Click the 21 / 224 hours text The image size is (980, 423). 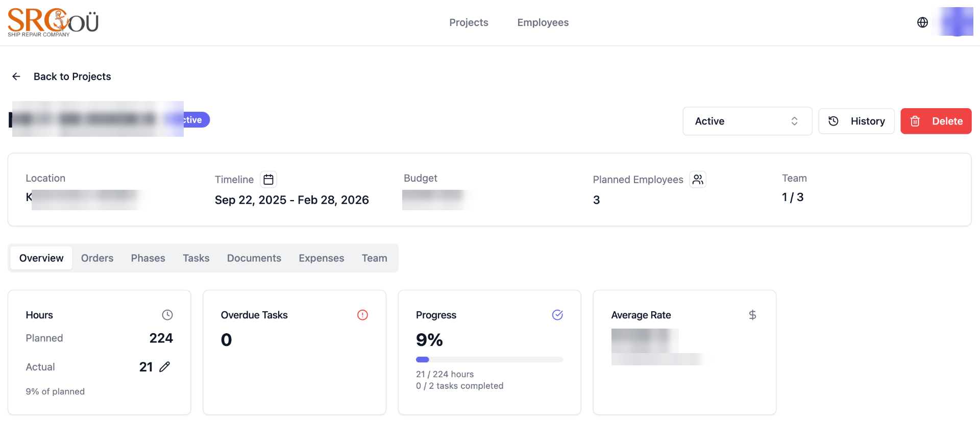click(x=445, y=374)
